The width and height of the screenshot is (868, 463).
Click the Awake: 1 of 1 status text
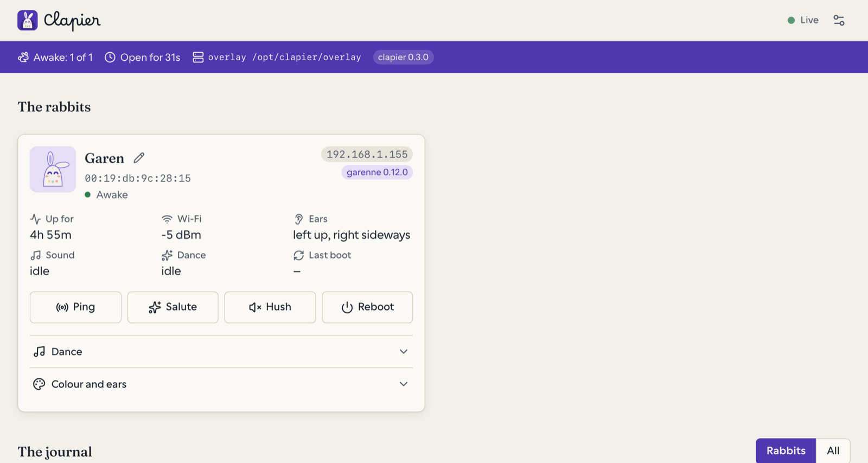coord(63,57)
